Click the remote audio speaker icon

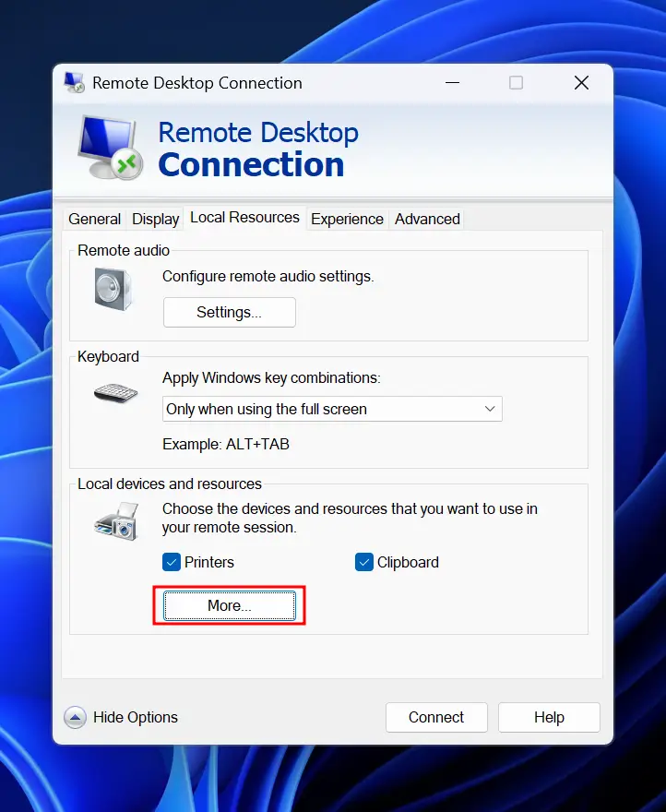[113, 289]
